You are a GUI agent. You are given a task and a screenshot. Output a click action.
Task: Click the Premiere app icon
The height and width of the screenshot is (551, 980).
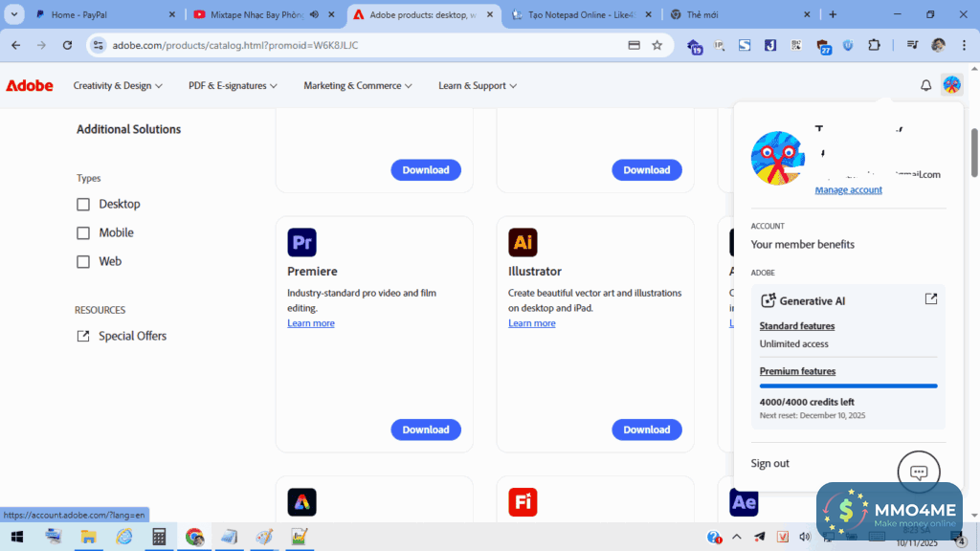click(x=301, y=242)
